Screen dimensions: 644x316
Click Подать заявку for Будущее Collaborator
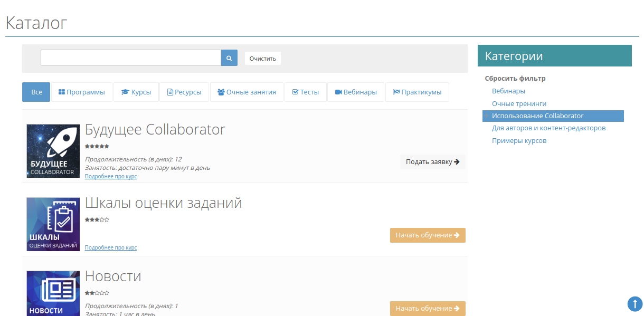[x=432, y=162]
